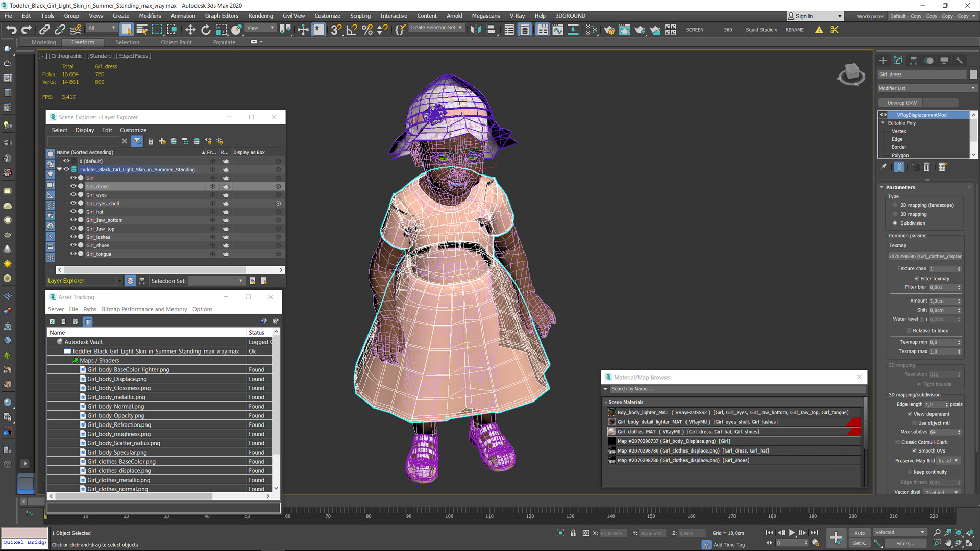980x551 pixels.
Task: Open Utilities command panel wrench icon
Action: (x=960, y=61)
